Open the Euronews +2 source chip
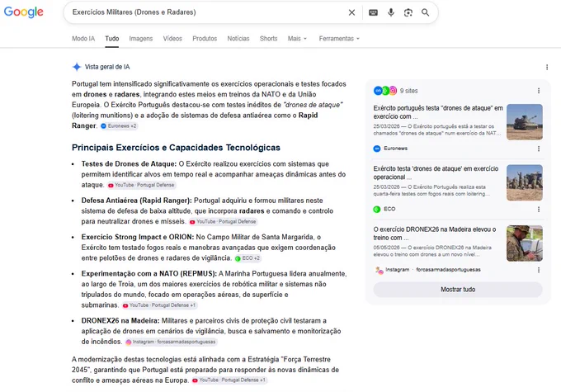The image size is (561, 392). [119, 125]
